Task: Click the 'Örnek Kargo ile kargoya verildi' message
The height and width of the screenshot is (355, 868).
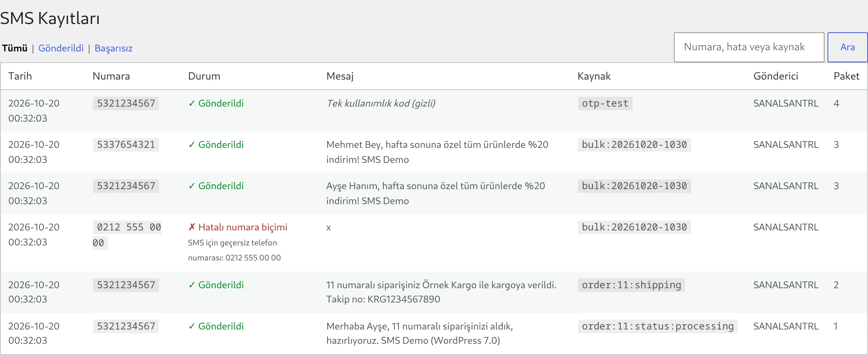Action: click(x=441, y=292)
